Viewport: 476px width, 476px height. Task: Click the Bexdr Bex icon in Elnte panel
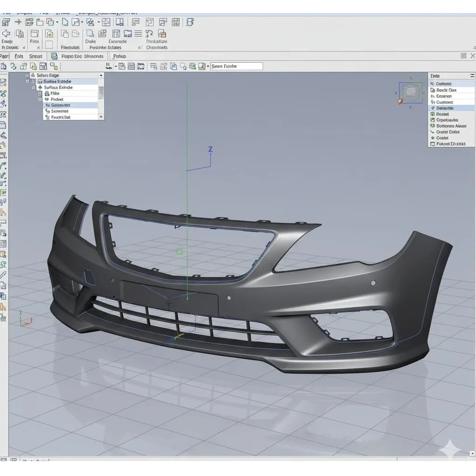tap(433, 90)
